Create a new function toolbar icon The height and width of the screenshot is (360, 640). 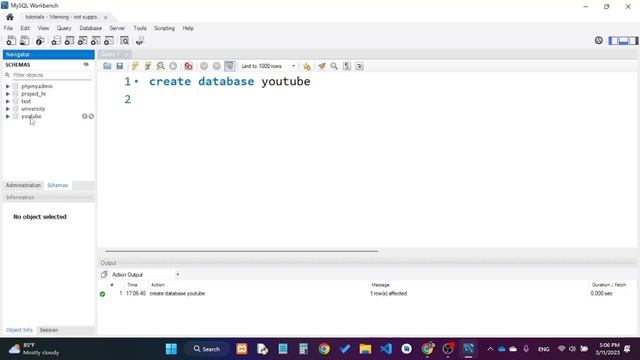[x=109, y=40]
